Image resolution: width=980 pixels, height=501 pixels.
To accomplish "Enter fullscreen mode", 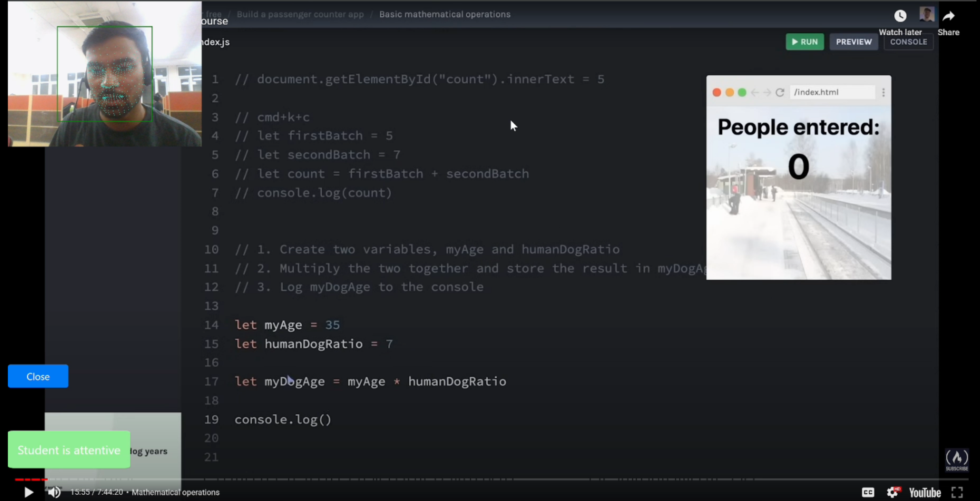I will click(x=957, y=492).
